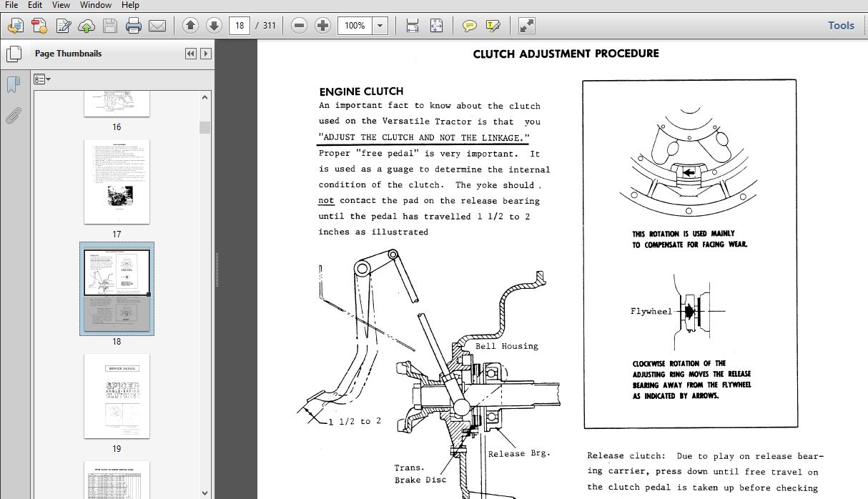The width and height of the screenshot is (868, 499).
Task: Go to the previous page with the up arrow
Action: [190, 26]
